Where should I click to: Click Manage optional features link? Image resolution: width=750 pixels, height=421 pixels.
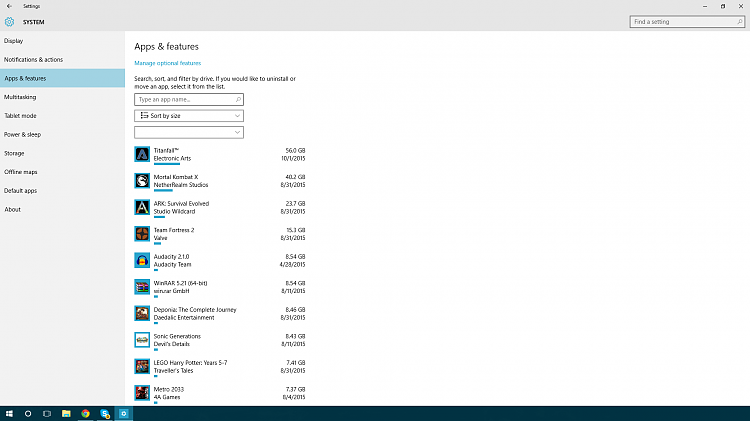pyautogui.click(x=167, y=63)
